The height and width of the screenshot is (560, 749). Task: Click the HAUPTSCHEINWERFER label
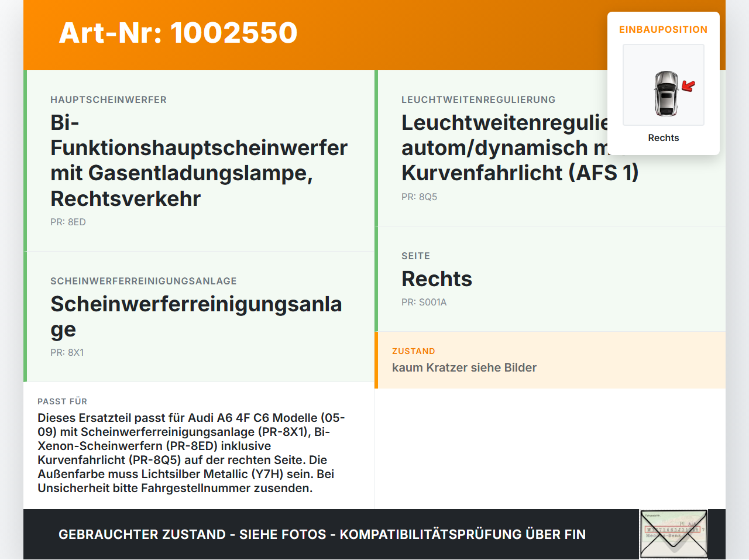(x=108, y=99)
